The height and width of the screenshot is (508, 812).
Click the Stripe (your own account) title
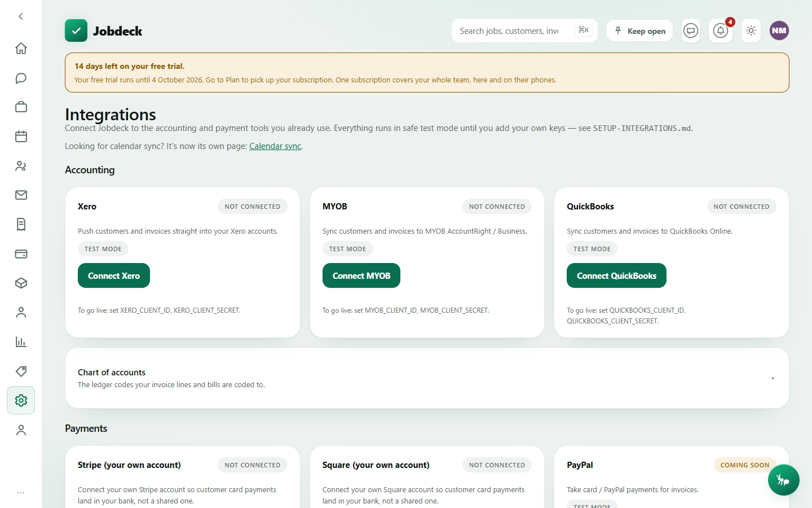[x=129, y=465]
